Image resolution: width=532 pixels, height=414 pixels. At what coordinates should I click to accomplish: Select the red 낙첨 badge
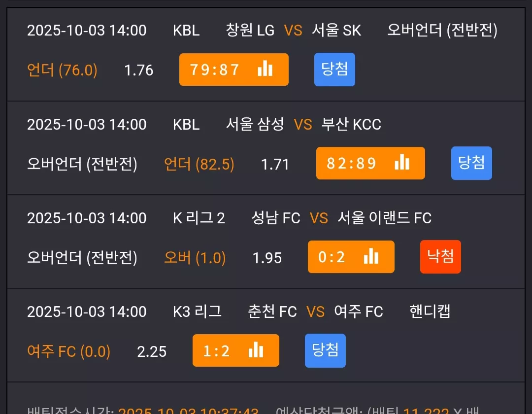coord(440,257)
